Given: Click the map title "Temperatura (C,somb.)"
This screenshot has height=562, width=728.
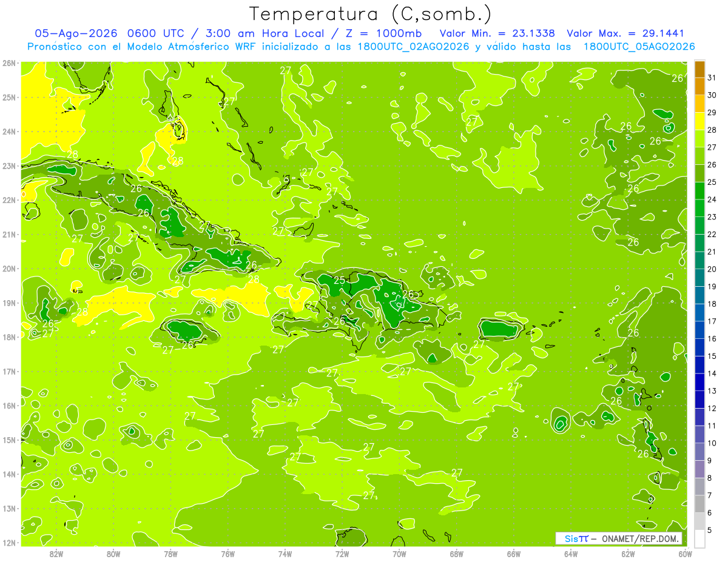Looking at the screenshot, I should tap(370, 15).
